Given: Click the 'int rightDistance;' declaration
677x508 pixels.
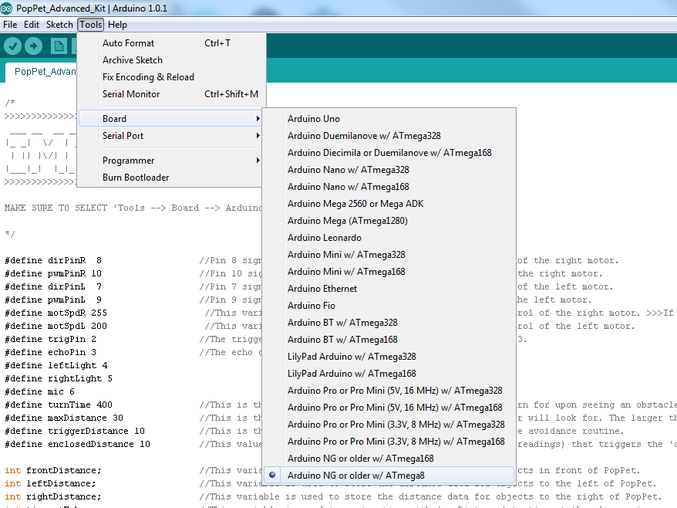Looking at the screenshot, I should coord(53,497).
